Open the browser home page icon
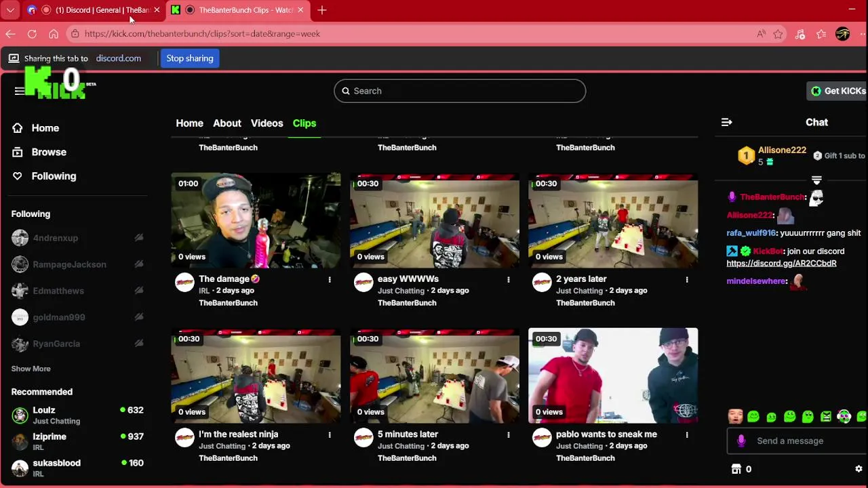The width and height of the screenshot is (868, 488). pyautogui.click(x=54, y=34)
